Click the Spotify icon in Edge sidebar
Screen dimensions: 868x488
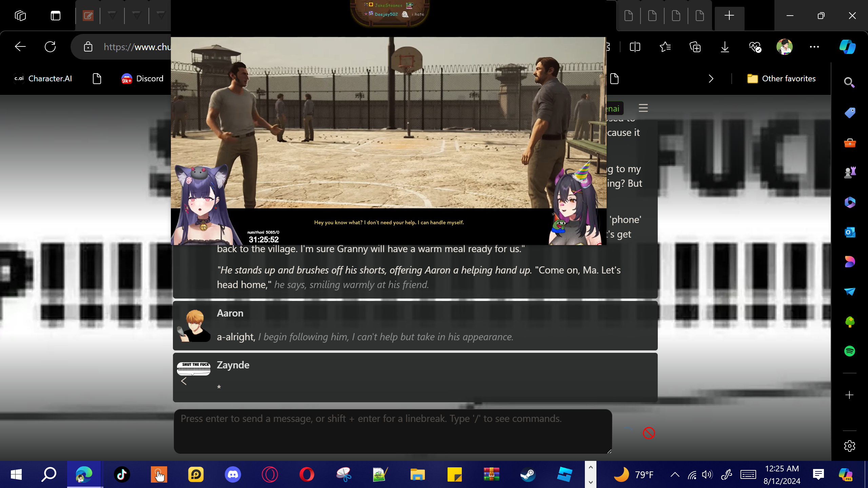tap(849, 351)
